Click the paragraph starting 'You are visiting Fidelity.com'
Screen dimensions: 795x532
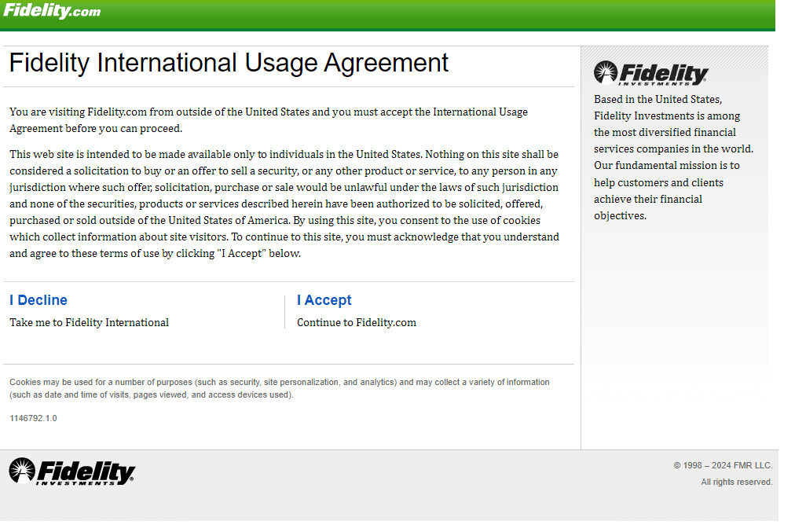(269, 120)
